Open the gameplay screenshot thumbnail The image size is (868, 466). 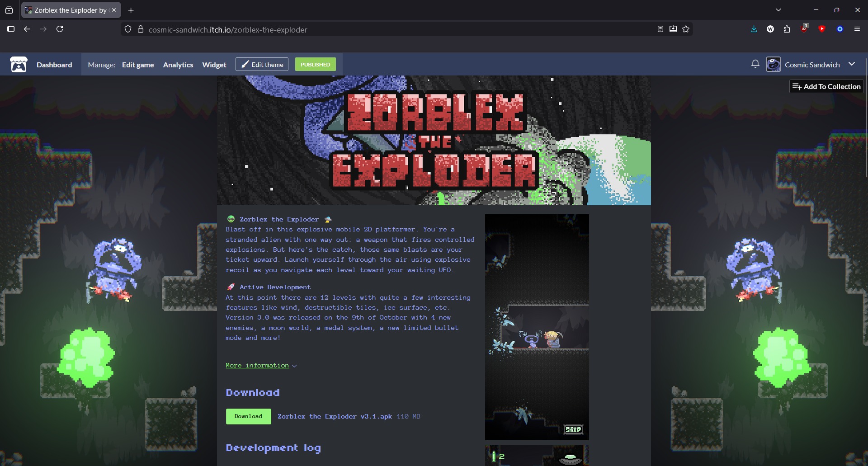pyautogui.click(x=537, y=327)
